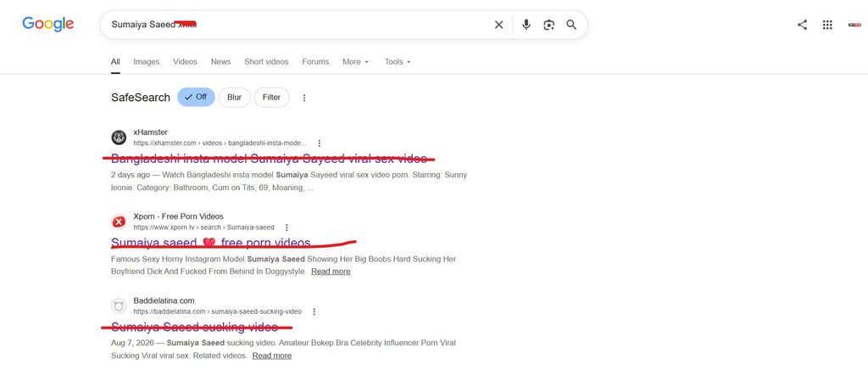The width and height of the screenshot is (868, 381).
Task: Set SafeSearch to Blur
Action: tap(234, 97)
